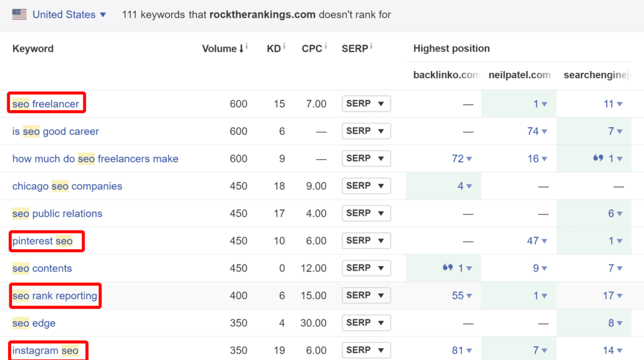
Task: Click the CPC column header
Action: (312, 49)
